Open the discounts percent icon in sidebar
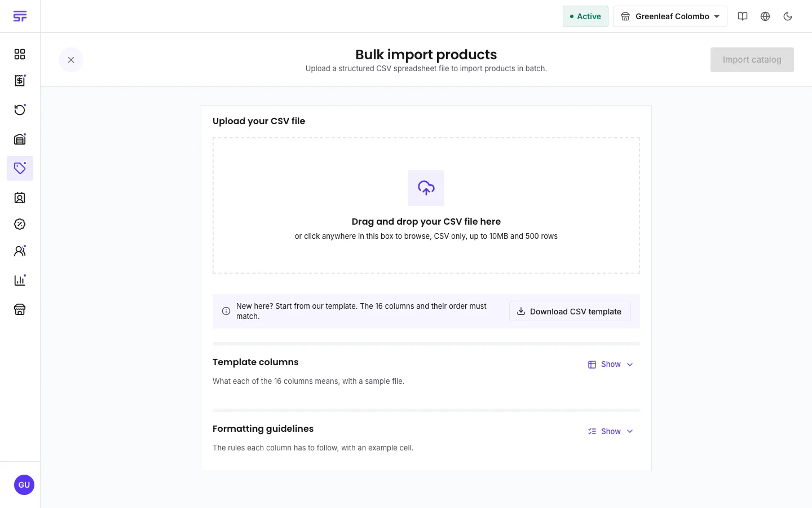This screenshot has width=812, height=508. coord(20,224)
